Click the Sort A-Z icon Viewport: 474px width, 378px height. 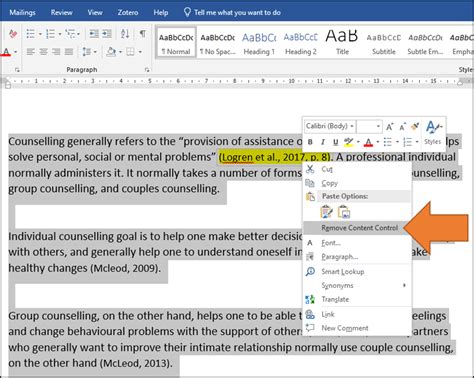pos(125,34)
